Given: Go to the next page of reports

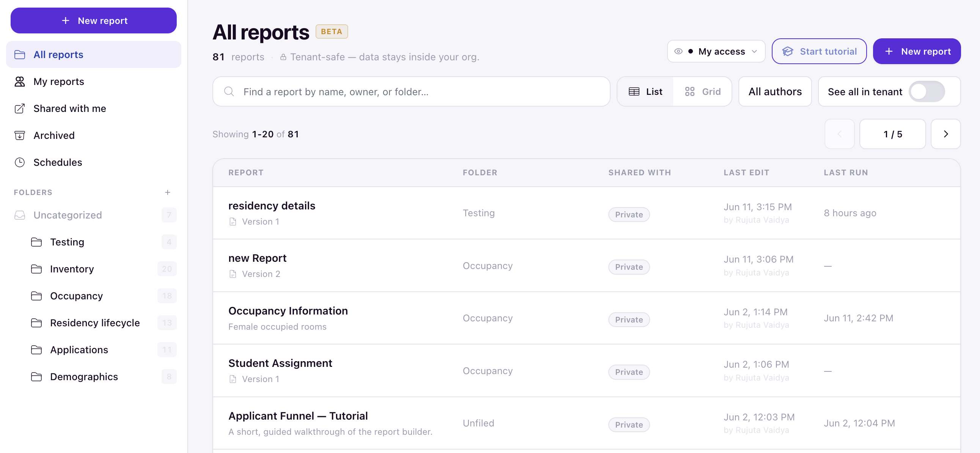Looking at the screenshot, I should [945, 134].
